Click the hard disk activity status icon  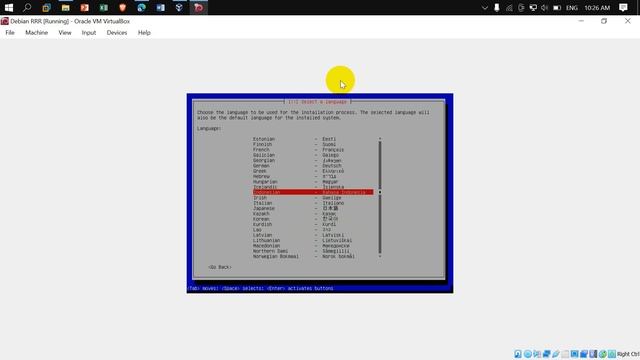pyautogui.click(x=518, y=354)
